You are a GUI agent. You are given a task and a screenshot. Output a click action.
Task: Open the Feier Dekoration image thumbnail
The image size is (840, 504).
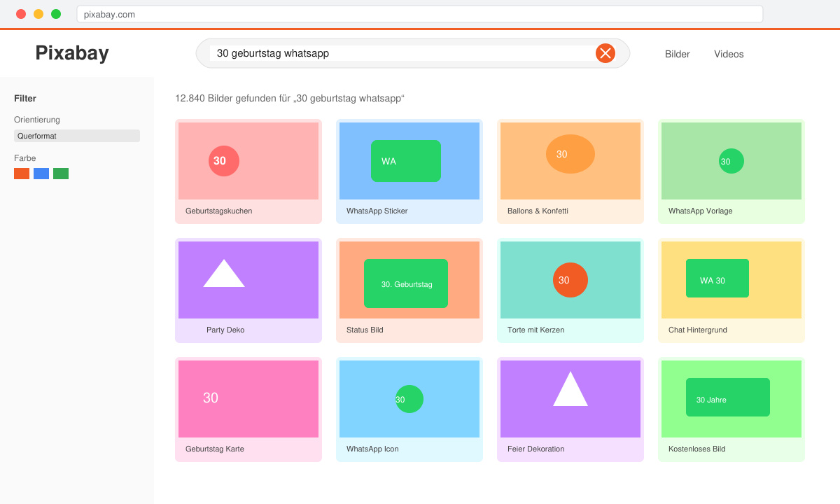[570, 399]
